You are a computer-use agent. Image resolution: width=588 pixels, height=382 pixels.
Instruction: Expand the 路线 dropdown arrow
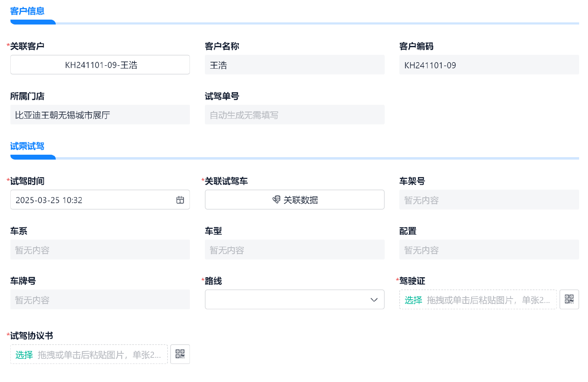[x=374, y=300]
